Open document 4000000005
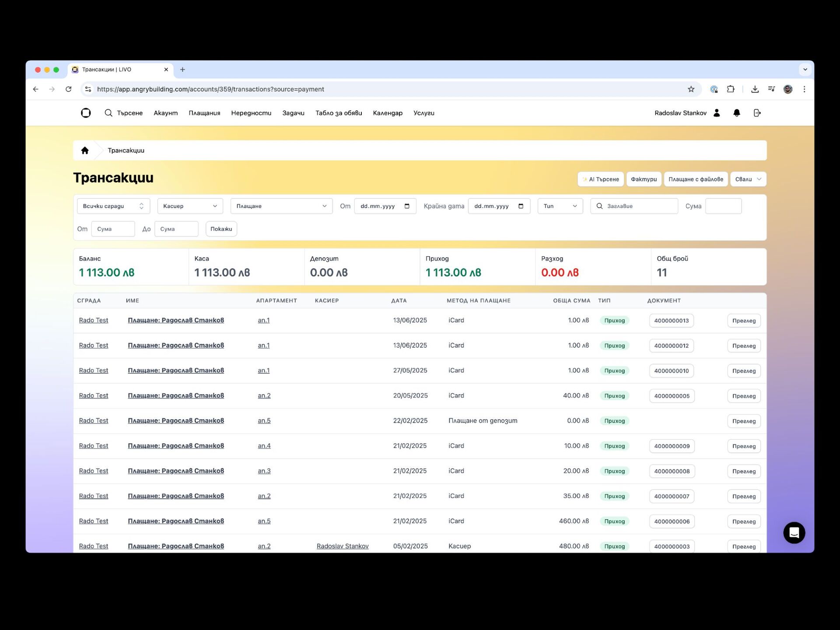 click(x=672, y=396)
